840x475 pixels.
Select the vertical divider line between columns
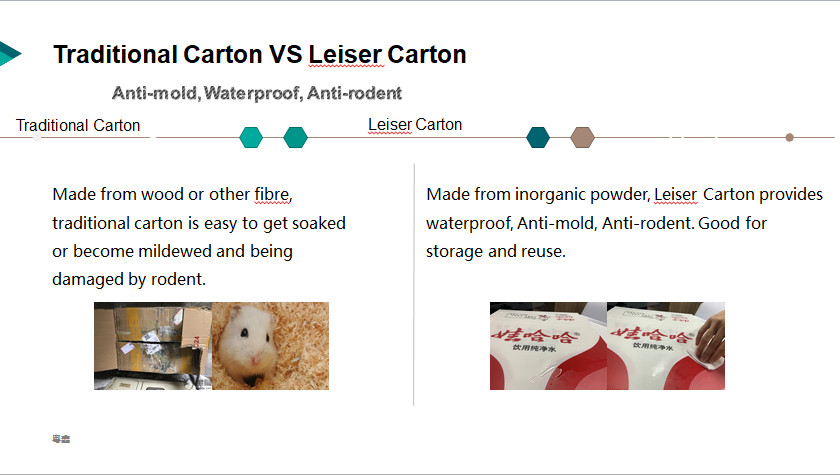tap(414, 284)
